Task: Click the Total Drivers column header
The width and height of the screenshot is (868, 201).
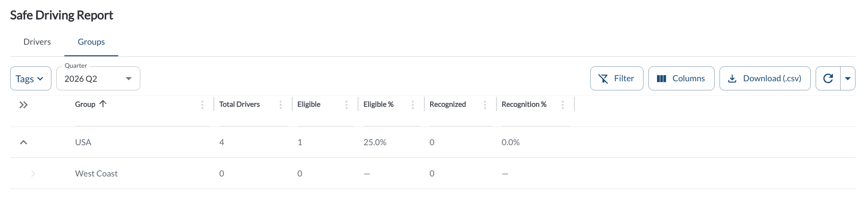Action: 239,104
